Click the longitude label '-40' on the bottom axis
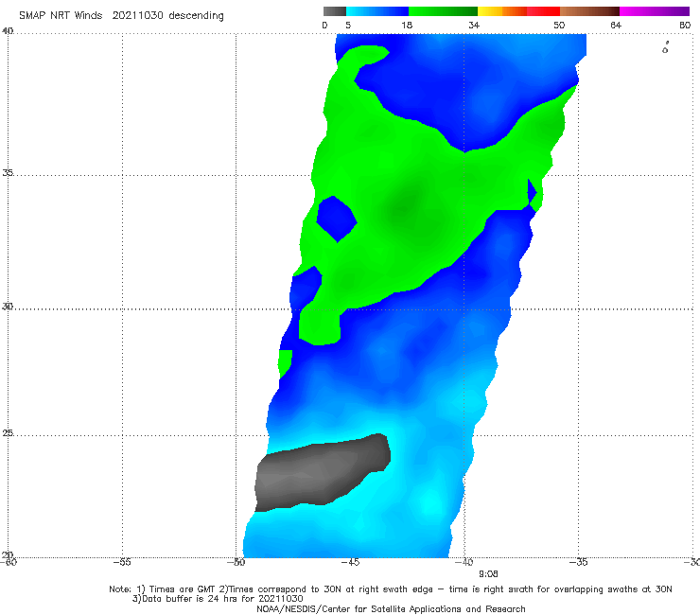This screenshot has height=615, width=700. [464, 562]
